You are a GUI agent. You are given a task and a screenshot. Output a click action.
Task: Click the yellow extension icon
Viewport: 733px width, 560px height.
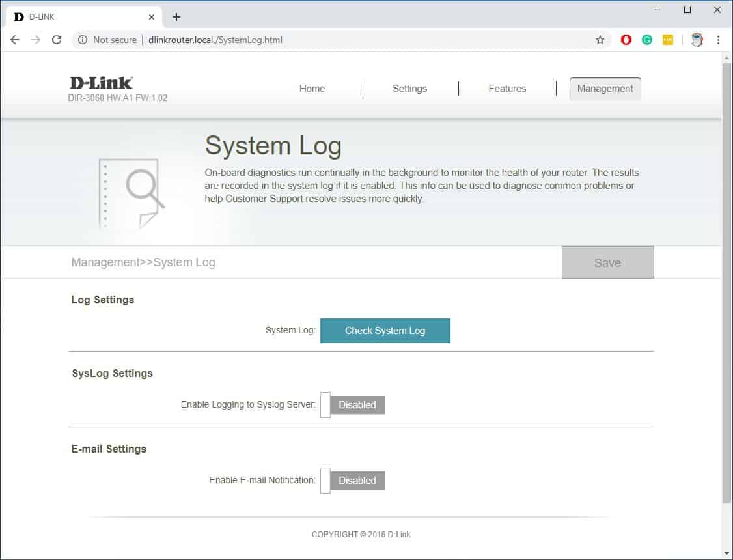pos(668,40)
